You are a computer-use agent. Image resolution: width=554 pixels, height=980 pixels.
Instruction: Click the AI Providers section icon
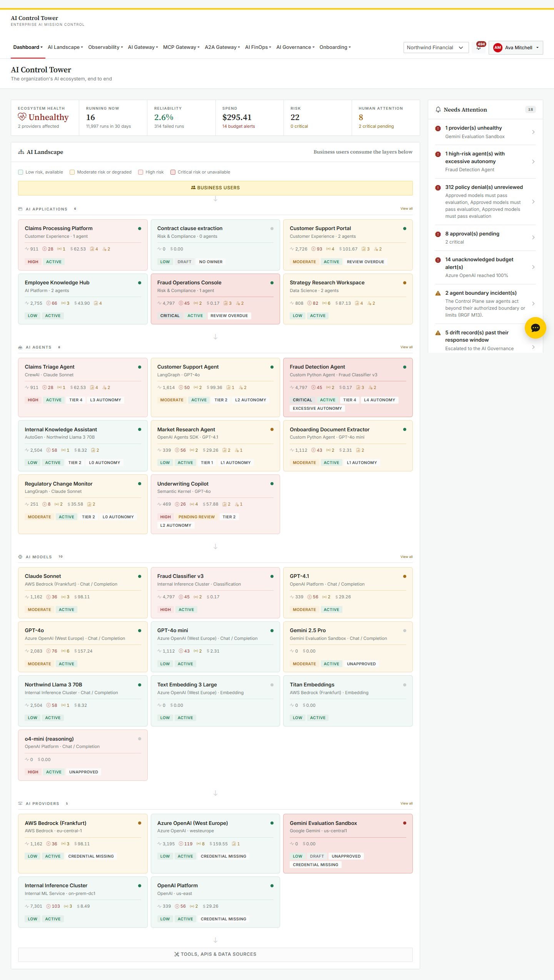point(20,803)
